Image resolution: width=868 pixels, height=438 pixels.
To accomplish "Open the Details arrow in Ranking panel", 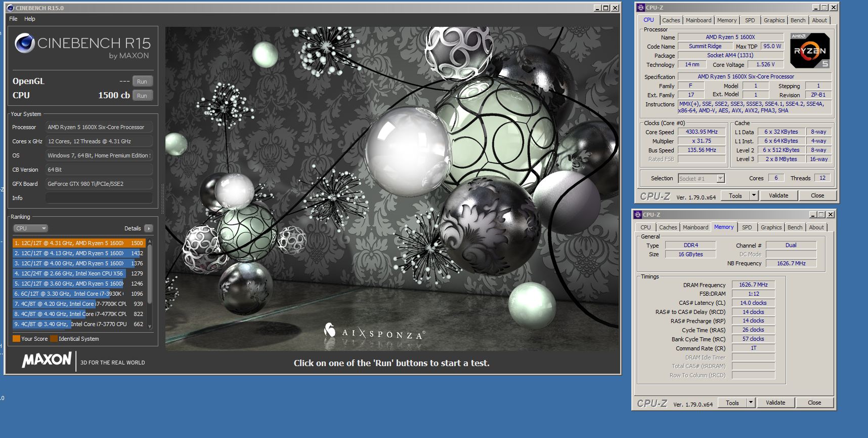I will (149, 228).
